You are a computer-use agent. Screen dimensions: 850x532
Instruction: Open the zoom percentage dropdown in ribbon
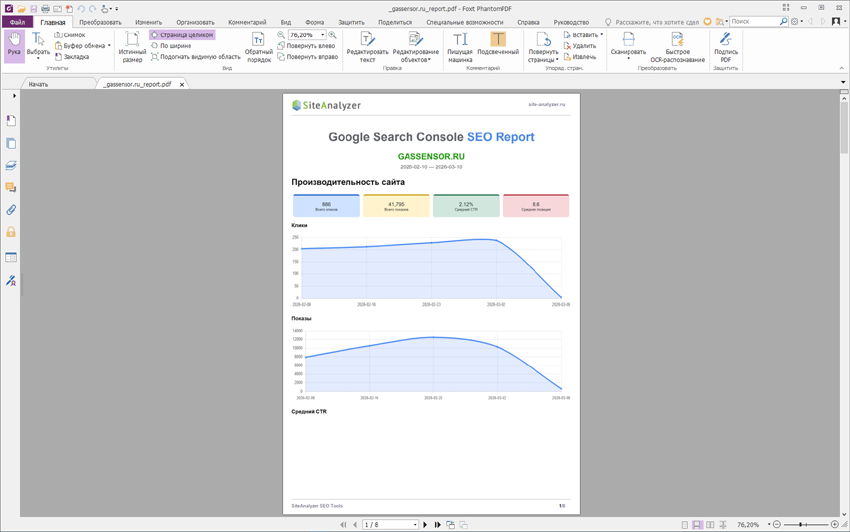(x=322, y=35)
